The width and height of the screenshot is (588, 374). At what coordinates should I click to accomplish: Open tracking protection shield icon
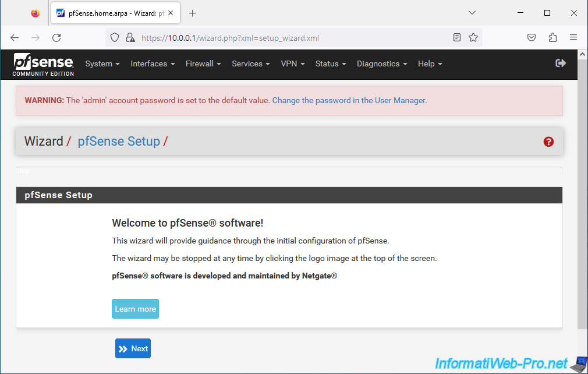click(115, 37)
